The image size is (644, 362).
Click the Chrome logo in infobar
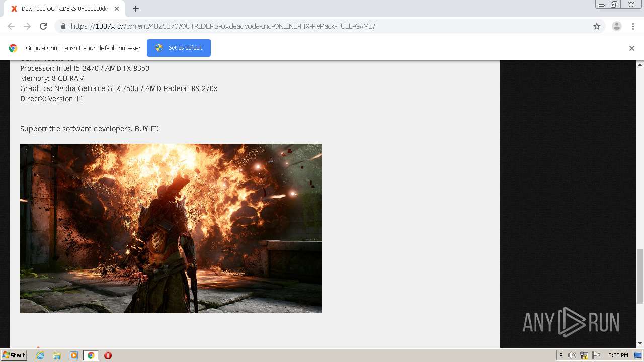[13, 48]
